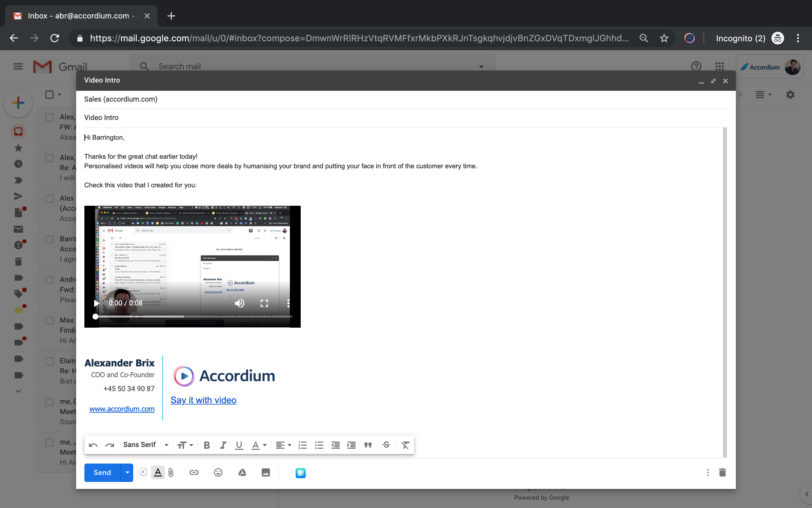Image resolution: width=812 pixels, height=508 pixels.
Task: Toggle italic formatting
Action: pyautogui.click(x=223, y=445)
